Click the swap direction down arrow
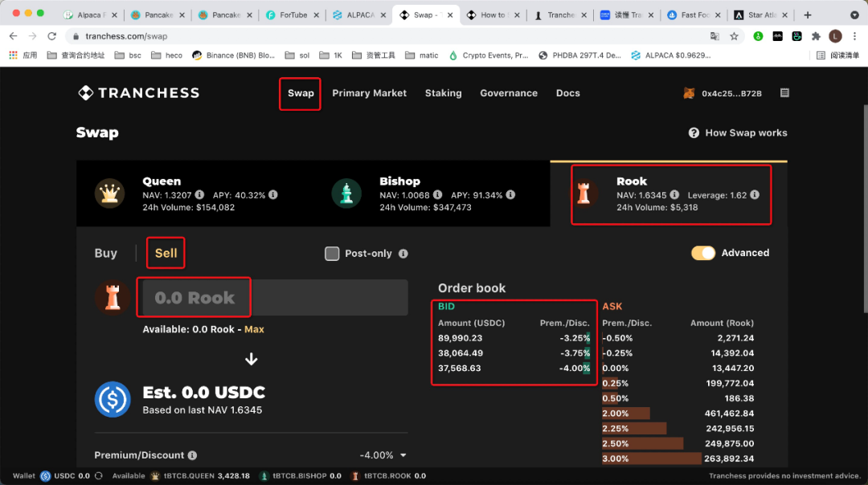The height and width of the screenshot is (485, 868). (252, 360)
